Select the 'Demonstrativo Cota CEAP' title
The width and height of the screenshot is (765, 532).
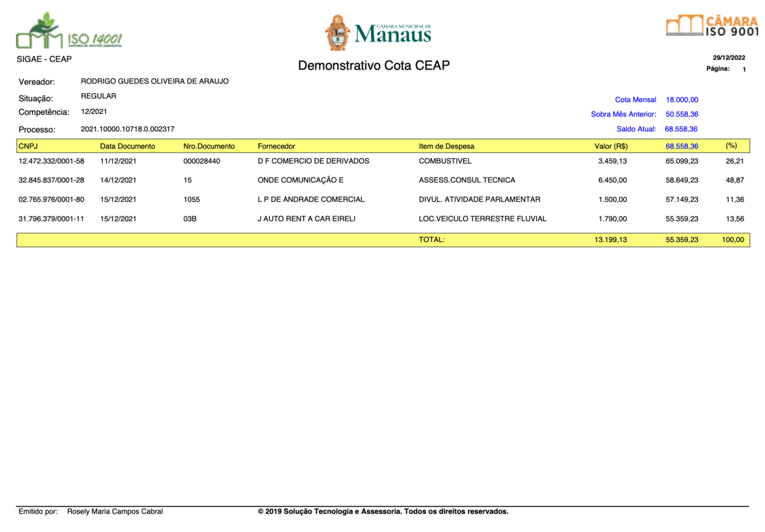click(x=374, y=66)
